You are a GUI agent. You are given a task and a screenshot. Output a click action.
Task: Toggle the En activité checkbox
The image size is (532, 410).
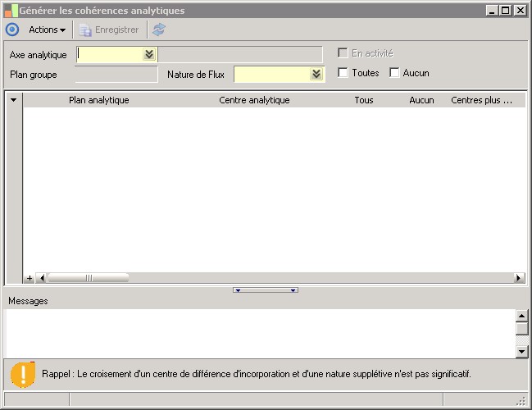343,53
